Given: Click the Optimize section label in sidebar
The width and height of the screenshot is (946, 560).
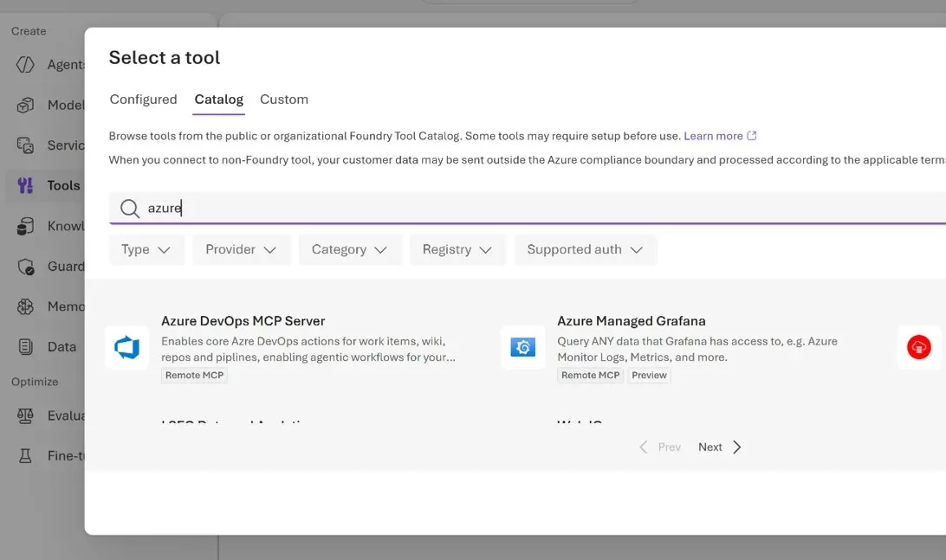Looking at the screenshot, I should pyautogui.click(x=35, y=383).
